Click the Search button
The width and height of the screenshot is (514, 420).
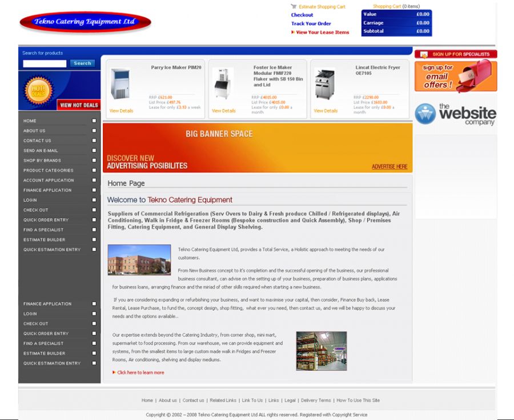[82, 63]
